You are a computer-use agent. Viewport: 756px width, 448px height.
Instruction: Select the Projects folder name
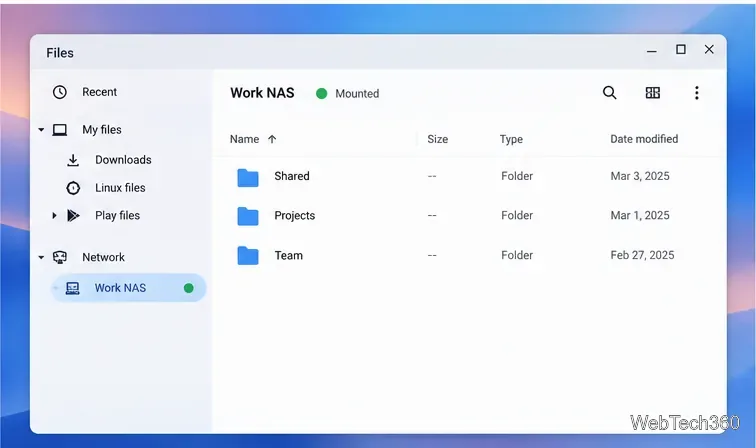click(x=295, y=216)
